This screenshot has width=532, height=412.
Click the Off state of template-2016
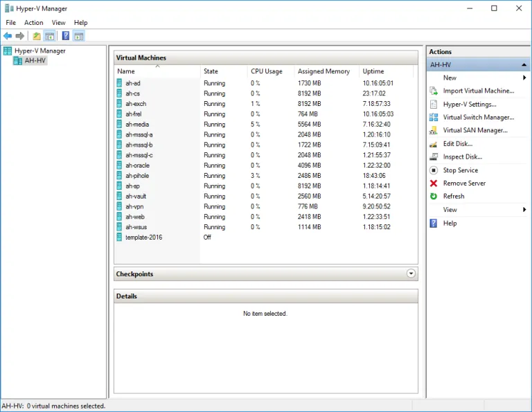[x=207, y=238]
